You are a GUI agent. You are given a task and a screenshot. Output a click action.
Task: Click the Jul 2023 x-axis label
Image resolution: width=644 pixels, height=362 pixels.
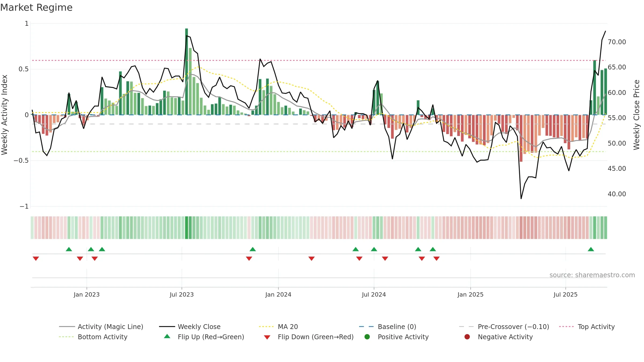[182, 294]
